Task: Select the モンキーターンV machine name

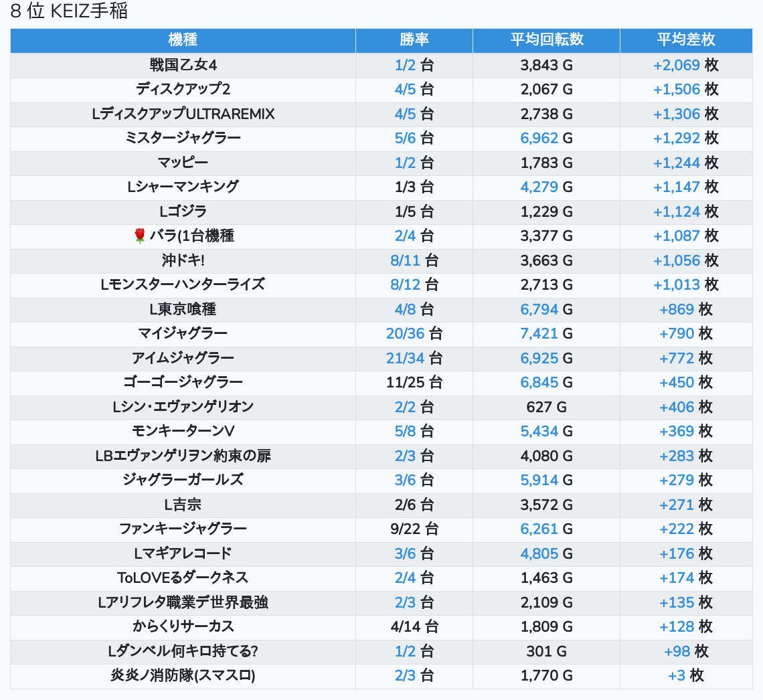Action: pyautogui.click(x=183, y=431)
